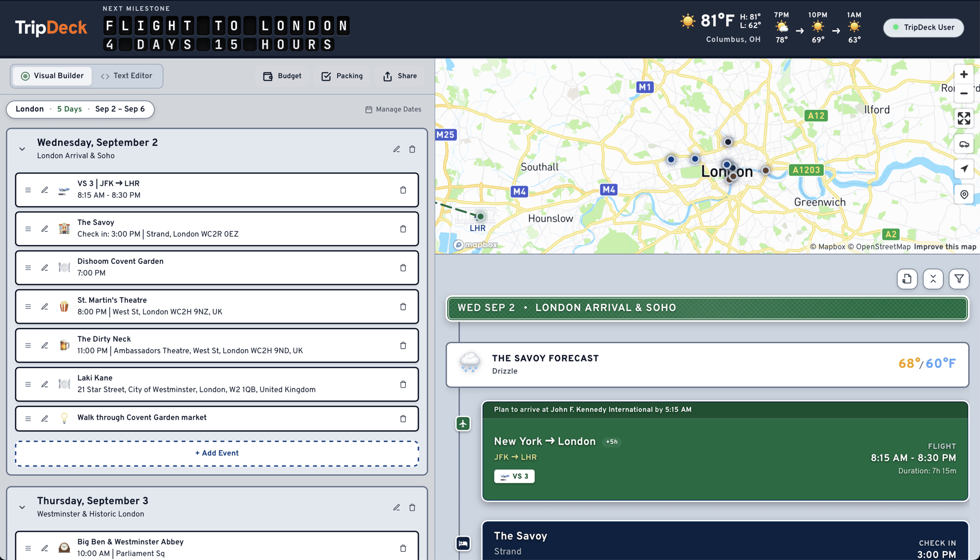The image size is (980, 560).
Task: Enter fullscreen map view
Action: point(964,118)
